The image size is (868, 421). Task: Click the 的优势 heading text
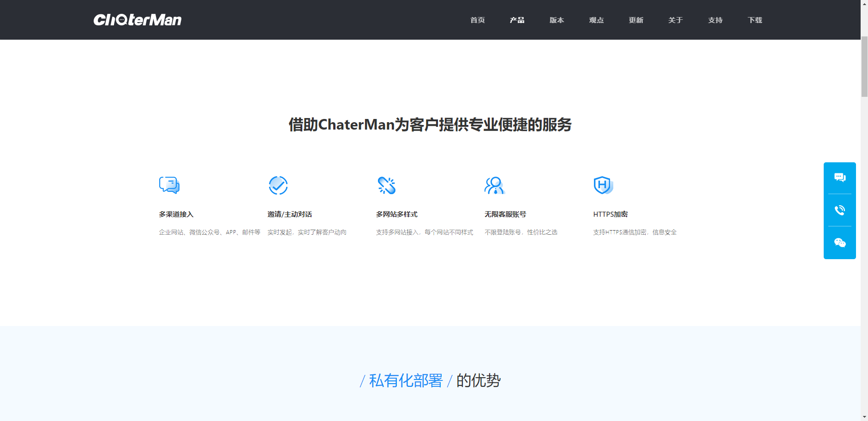pos(479,380)
